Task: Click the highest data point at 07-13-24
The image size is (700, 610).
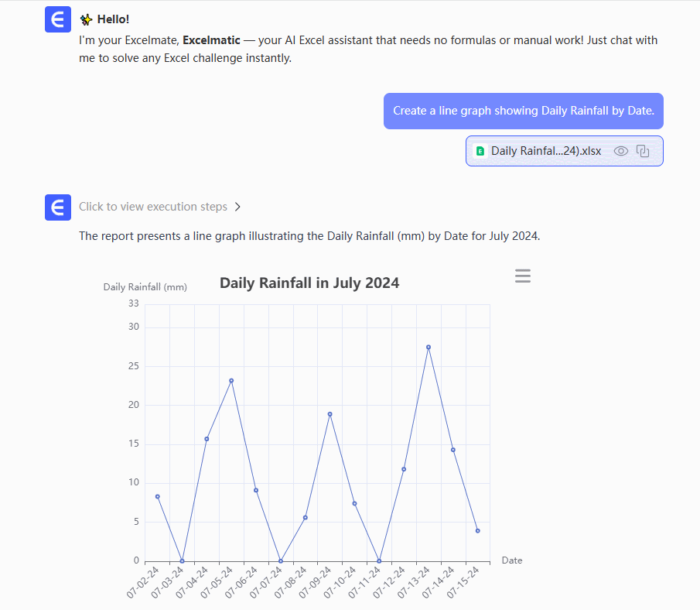Action: click(429, 347)
